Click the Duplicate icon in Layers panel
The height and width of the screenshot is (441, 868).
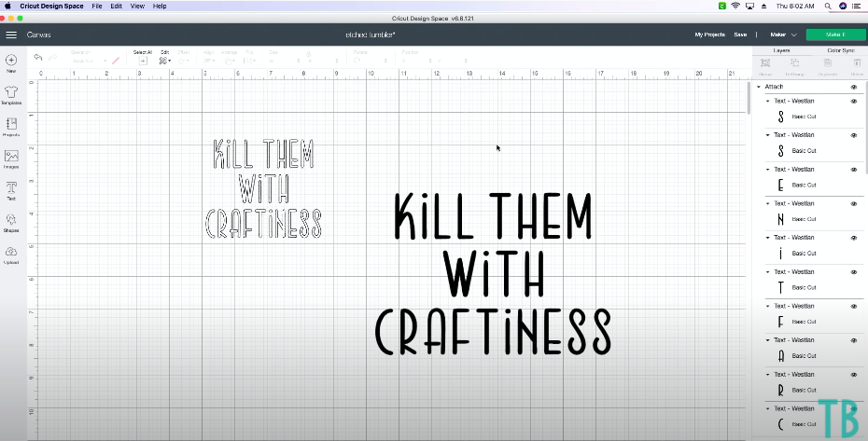[827, 63]
